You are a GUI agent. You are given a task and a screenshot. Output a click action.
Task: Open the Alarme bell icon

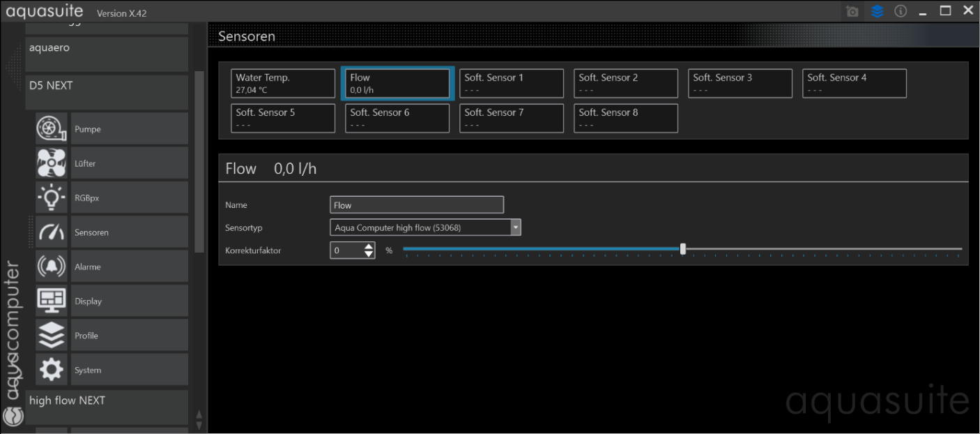click(x=52, y=267)
